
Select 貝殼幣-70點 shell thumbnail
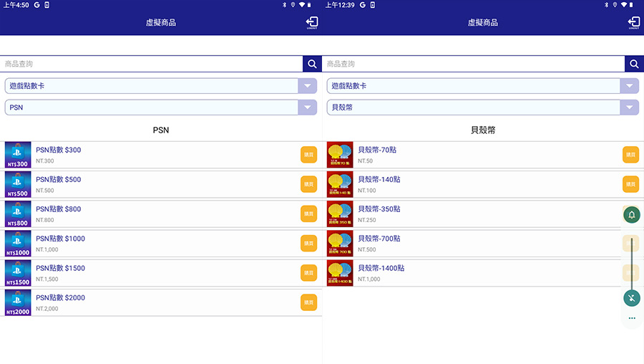point(340,155)
